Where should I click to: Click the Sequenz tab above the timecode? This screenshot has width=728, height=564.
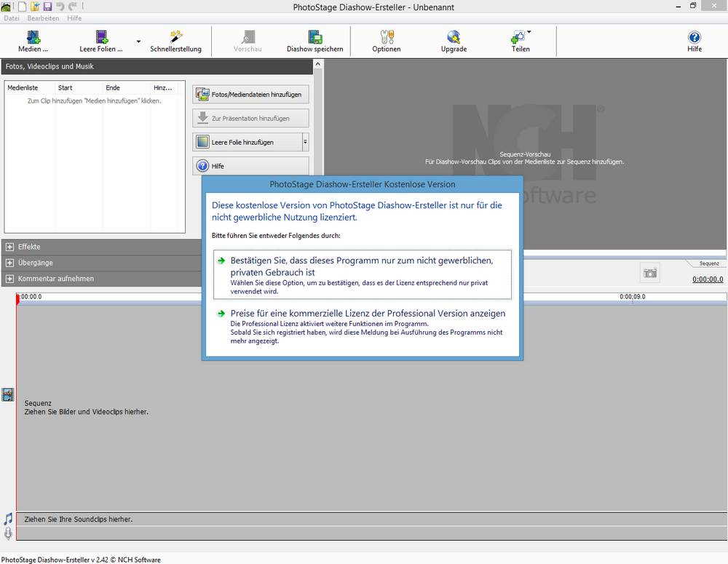[709, 263]
